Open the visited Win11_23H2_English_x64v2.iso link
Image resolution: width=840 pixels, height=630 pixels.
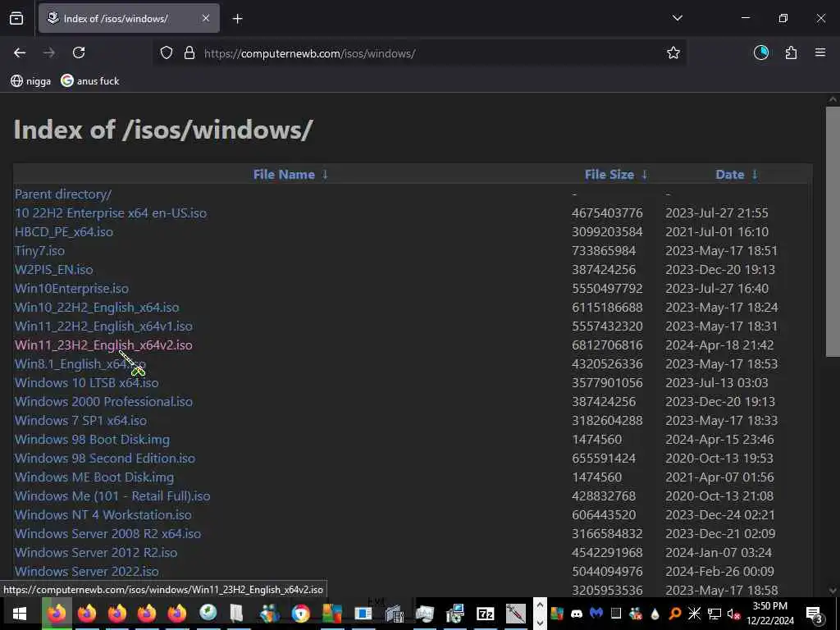coord(103,345)
